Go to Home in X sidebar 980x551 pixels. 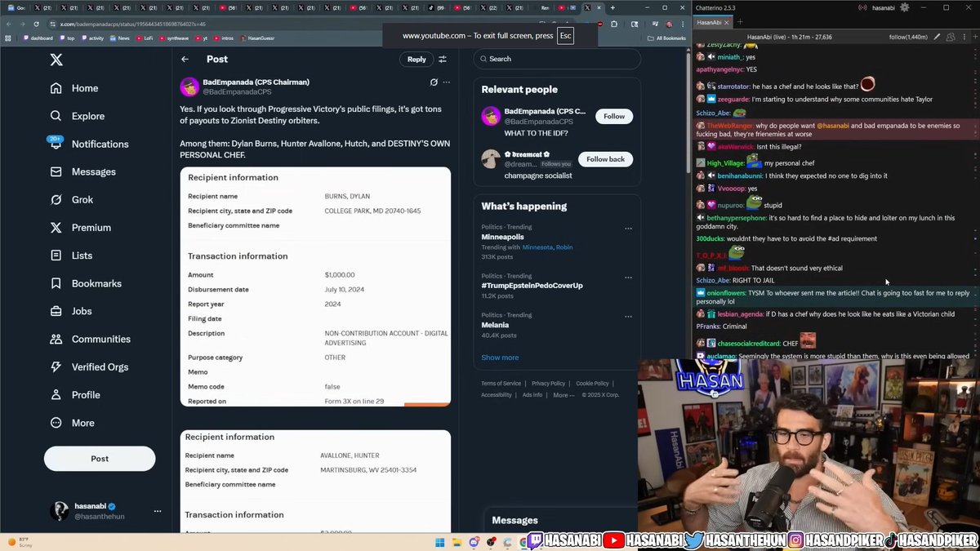[74, 88]
